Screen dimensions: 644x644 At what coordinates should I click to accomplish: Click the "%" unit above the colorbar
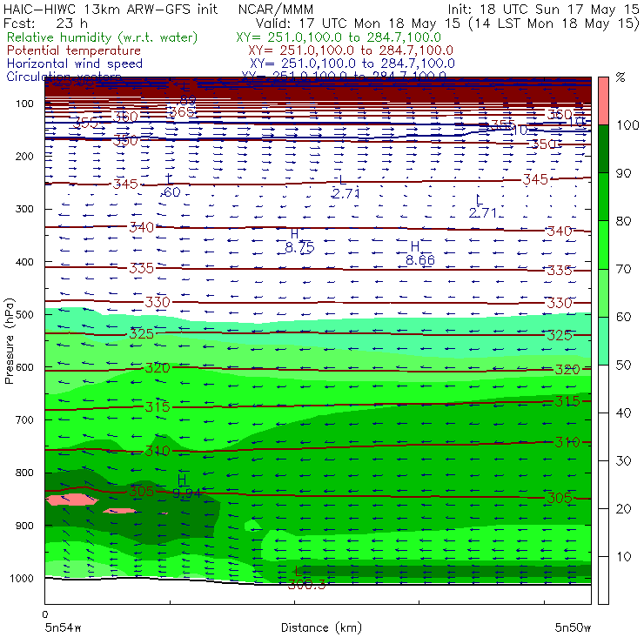click(x=621, y=77)
